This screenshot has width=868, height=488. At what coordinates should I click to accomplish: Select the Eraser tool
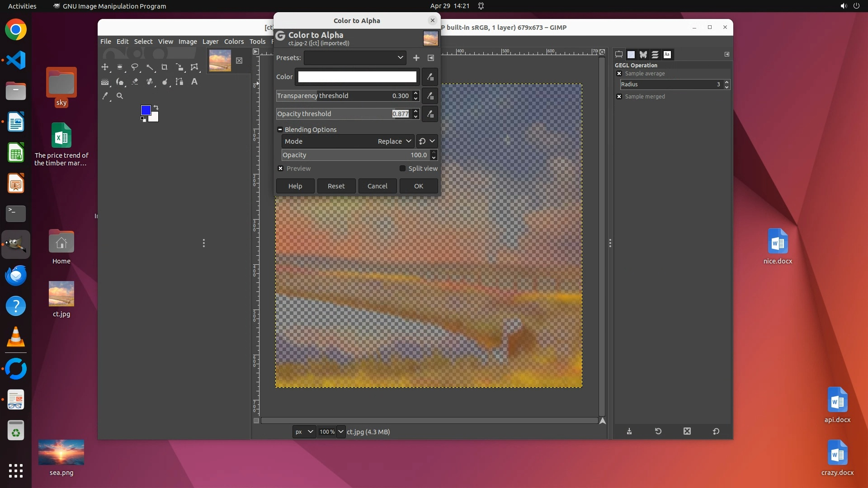coord(135,82)
